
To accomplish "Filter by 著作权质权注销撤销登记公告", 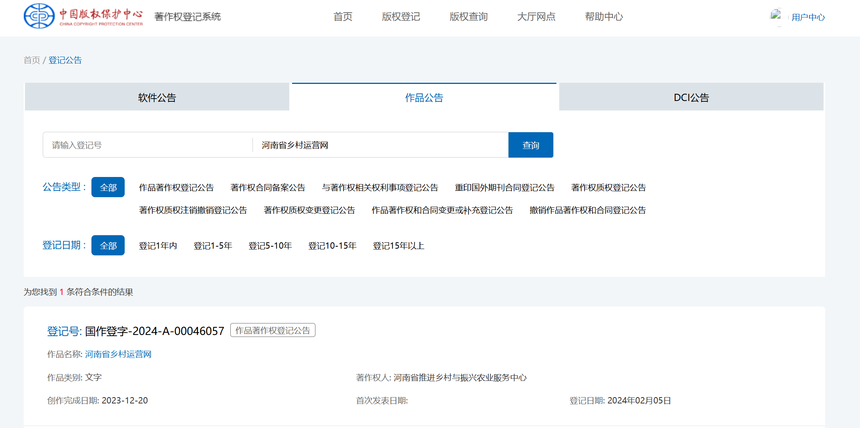I will pyautogui.click(x=193, y=210).
